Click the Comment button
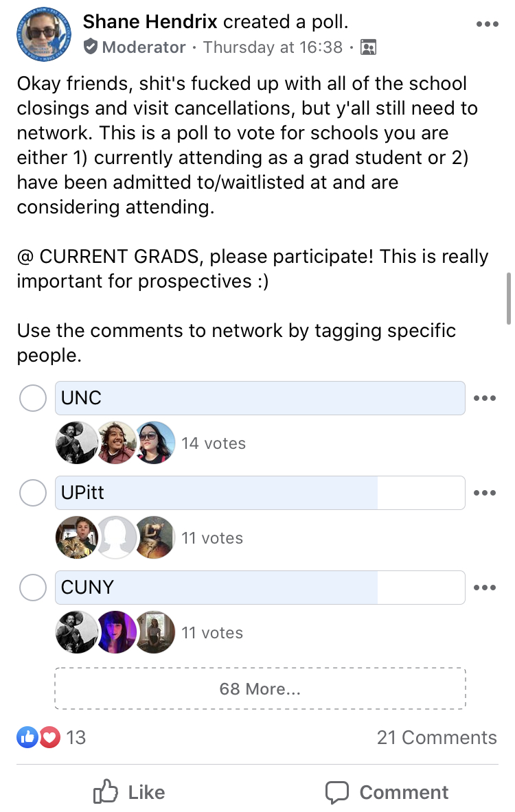 tap(387, 792)
